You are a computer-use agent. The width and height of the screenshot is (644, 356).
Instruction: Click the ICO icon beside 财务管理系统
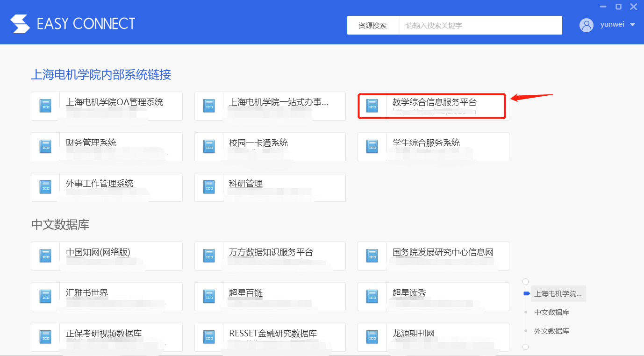pyautogui.click(x=45, y=147)
